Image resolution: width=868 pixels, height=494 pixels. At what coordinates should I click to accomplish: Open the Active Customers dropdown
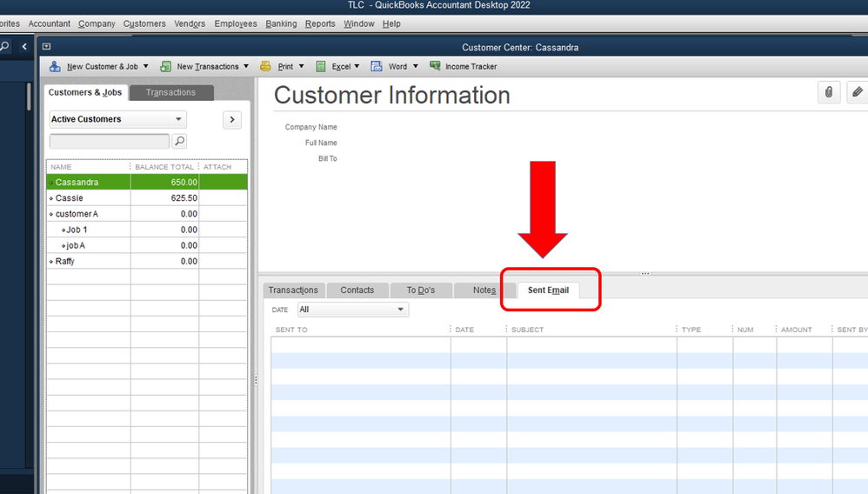[117, 119]
